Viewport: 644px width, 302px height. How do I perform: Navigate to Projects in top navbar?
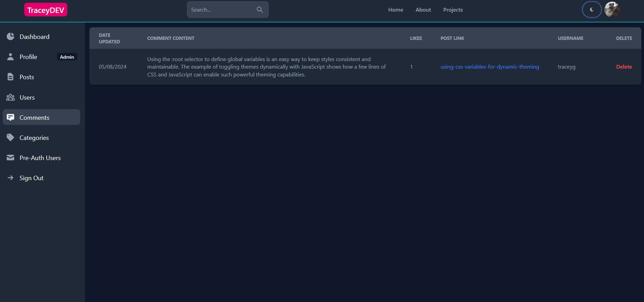[453, 10]
